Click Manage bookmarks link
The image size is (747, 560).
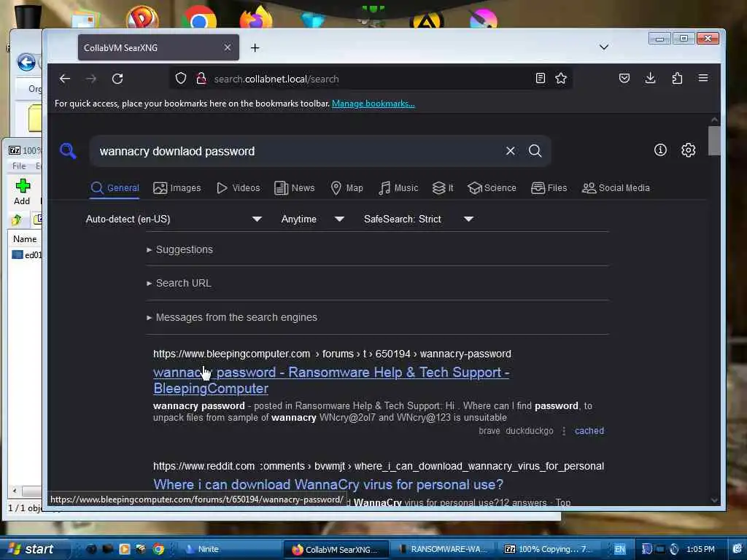tap(373, 104)
